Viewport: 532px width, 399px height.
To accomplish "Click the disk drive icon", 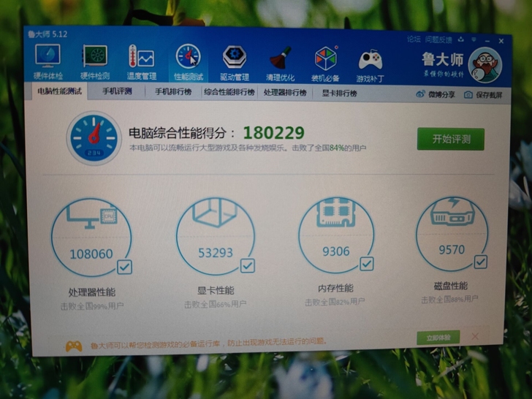I will [452, 212].
